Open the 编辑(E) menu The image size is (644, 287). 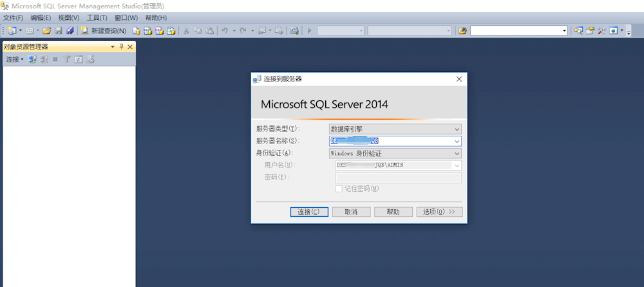click(x=41, y=17)
